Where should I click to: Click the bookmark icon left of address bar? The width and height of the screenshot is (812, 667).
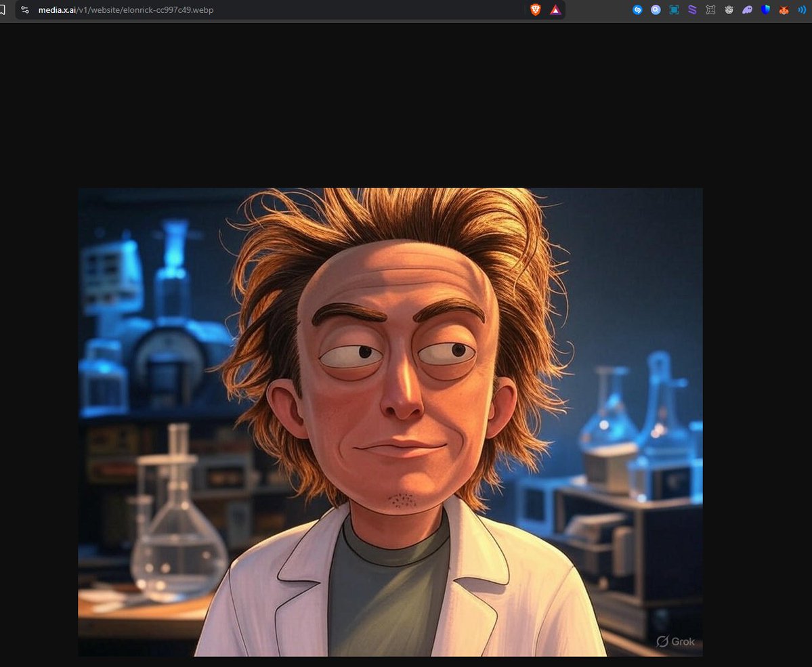tap(2, 10)
